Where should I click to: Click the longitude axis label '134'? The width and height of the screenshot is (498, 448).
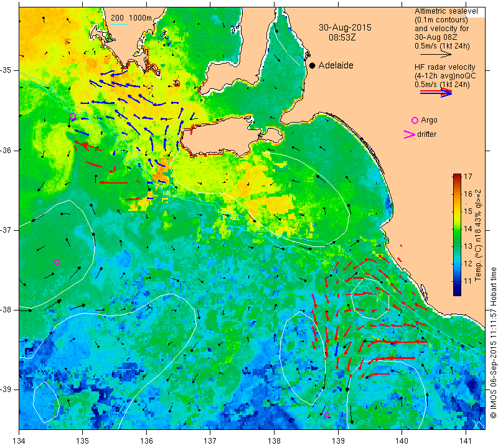[19, 441]
